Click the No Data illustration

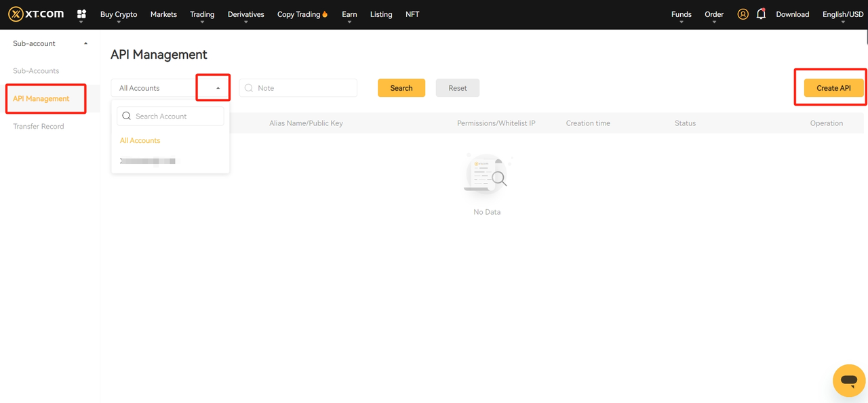tap(487, 174)
